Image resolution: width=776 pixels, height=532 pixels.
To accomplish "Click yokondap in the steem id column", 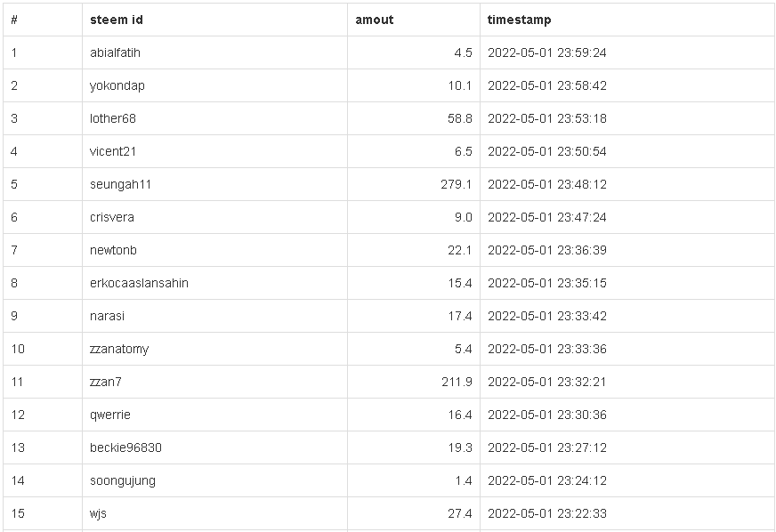I will click(117, 85).
